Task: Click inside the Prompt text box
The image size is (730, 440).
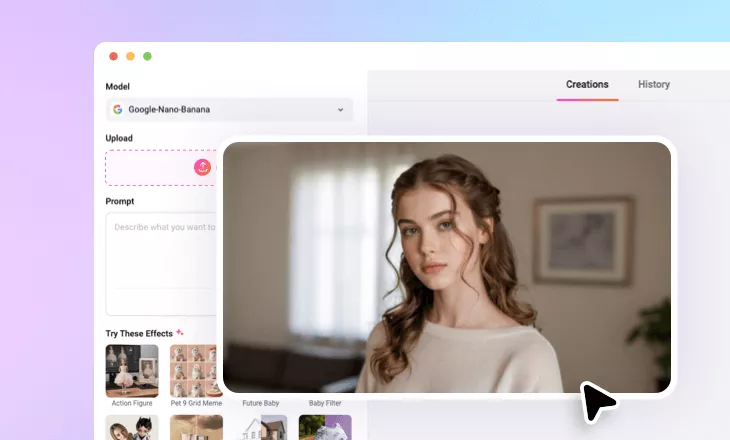Action: 160,260
